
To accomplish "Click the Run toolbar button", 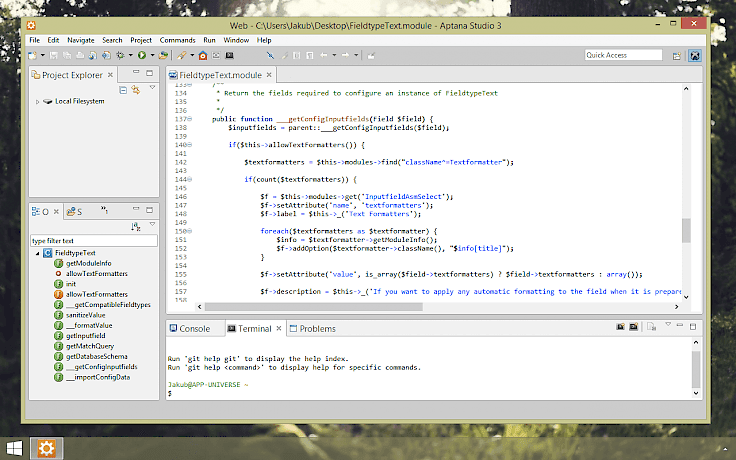I will (142, 55).
